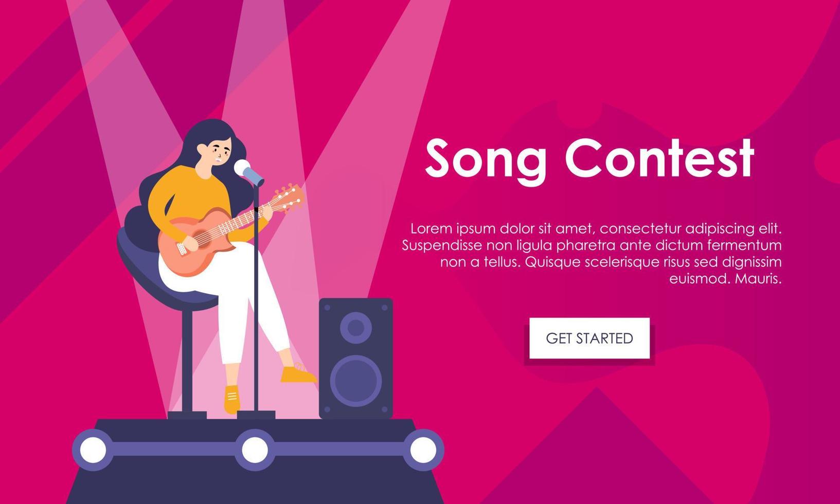The height and width of the screenshot is (504, 840).
Task: Click the right stage floor light
Action: tap(423, 450)
